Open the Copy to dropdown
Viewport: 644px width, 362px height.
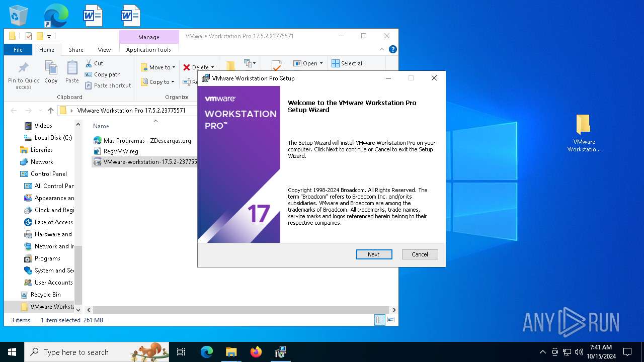pos(157,82)
